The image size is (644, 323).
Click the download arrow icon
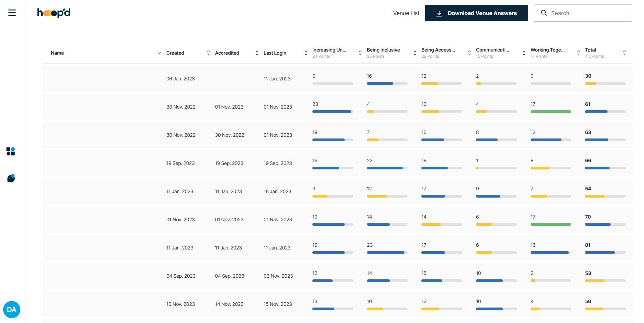pos(439,13)
